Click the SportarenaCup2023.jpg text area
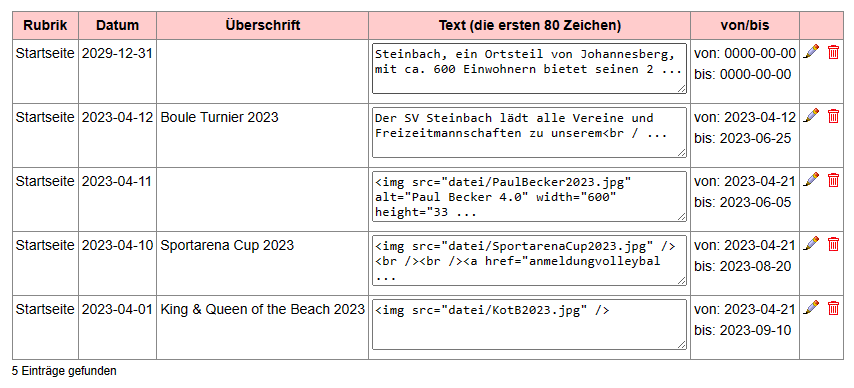 tap(529, 260)
